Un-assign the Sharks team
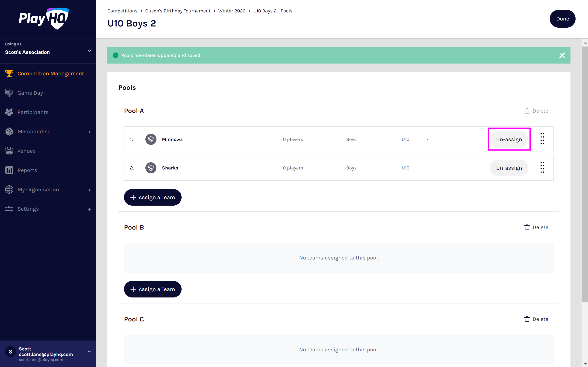This screenshot has height=367, width=588. pos(509,168)
